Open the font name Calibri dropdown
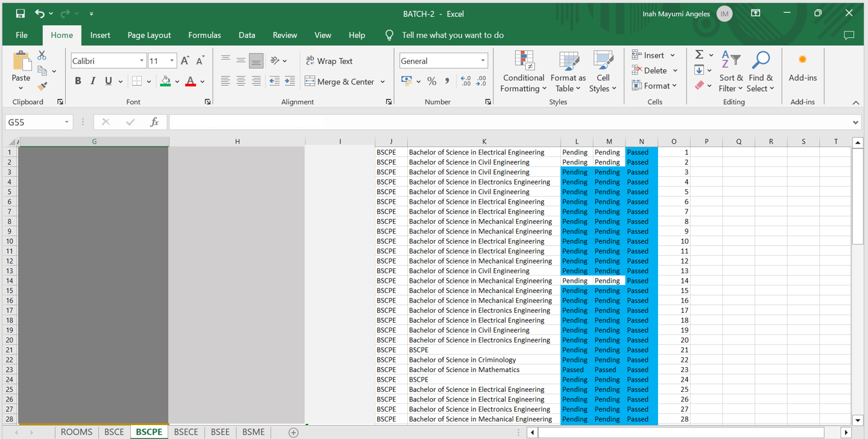This screenshot has width=868, height=439. 142,61
